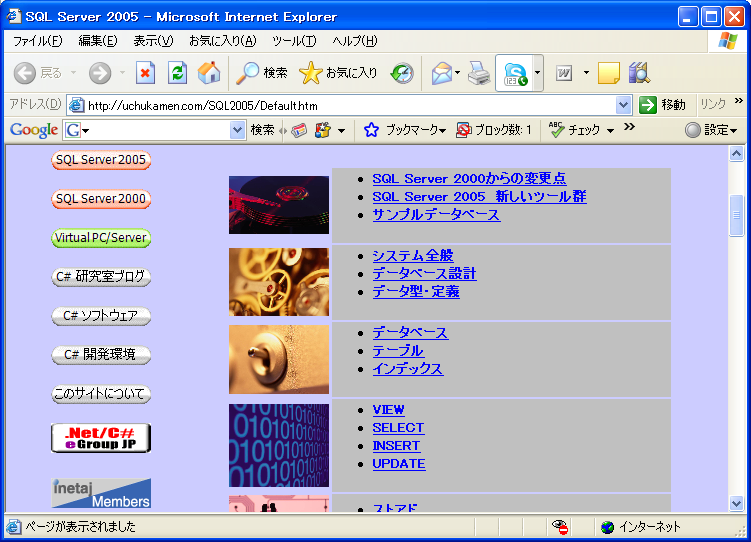This screenshot has width=751, height=542.
Task: Click the Bookmarks star icon
Action: coord(371,130)
